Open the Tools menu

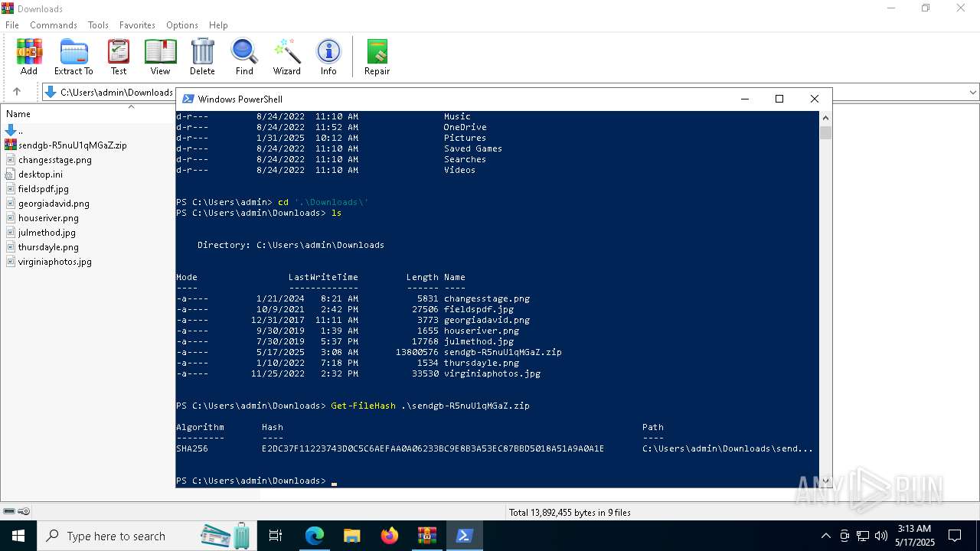point(98,25)
